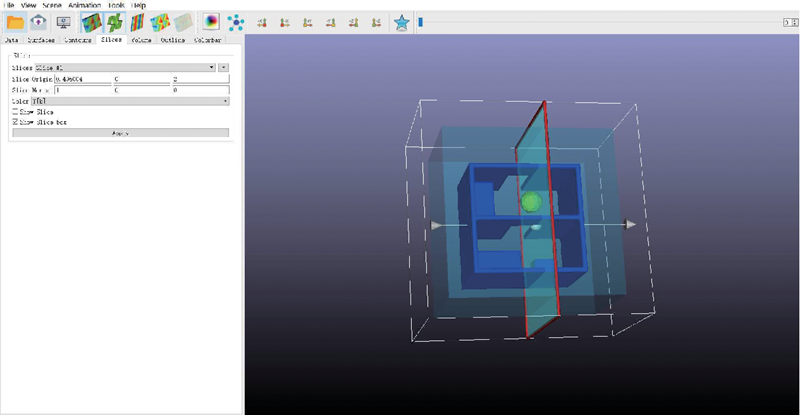This screenshot has height=415, width=800.
Task: Click small arrow button beside Slices dropdown
Action: coord(223,67)
